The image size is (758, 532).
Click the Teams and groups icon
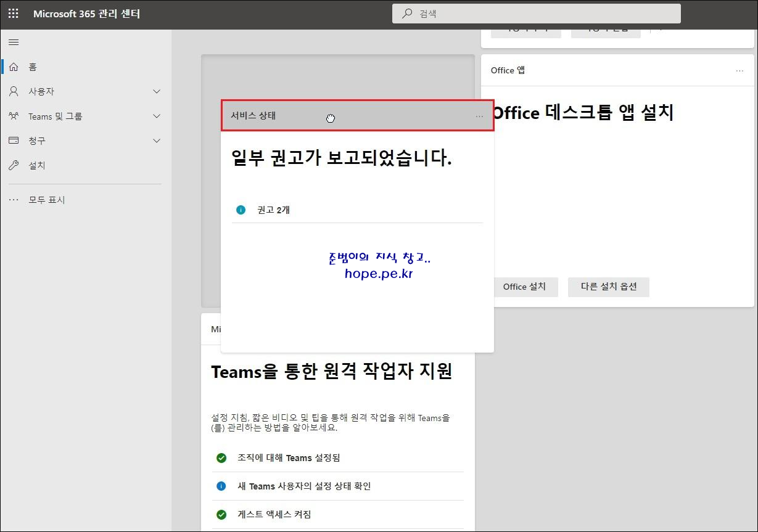coord(14,116)
